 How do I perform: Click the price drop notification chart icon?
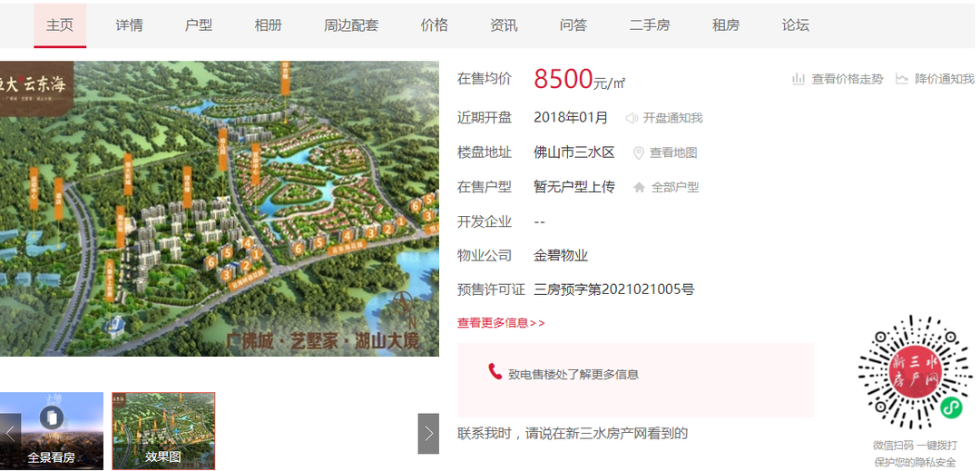[x=901, y=79]
